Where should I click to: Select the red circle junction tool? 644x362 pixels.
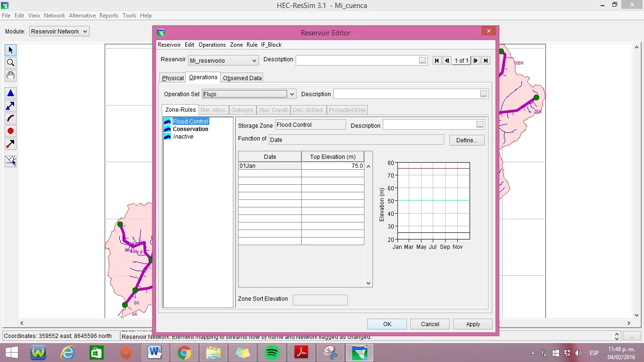(10, 131)
